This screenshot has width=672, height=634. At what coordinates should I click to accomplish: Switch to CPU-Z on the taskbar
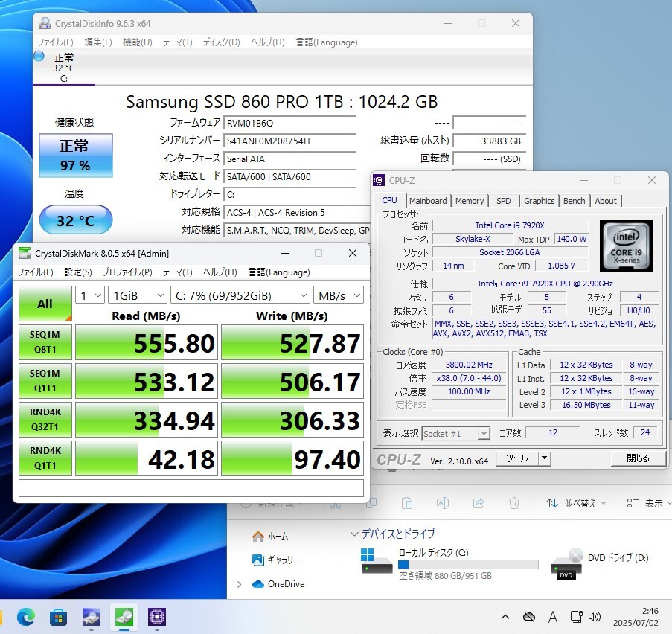(x=157, y=618)
